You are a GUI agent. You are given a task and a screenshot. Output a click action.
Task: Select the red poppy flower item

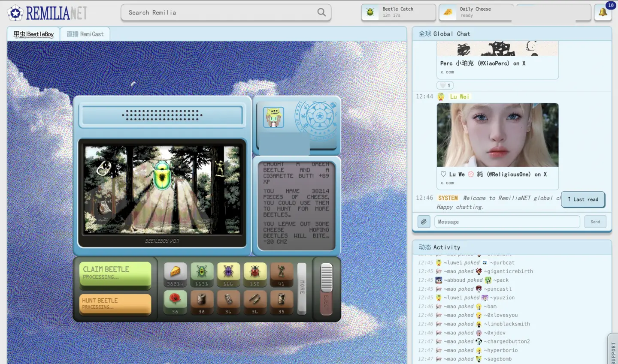pyautogui.click(x=175, y=302)
